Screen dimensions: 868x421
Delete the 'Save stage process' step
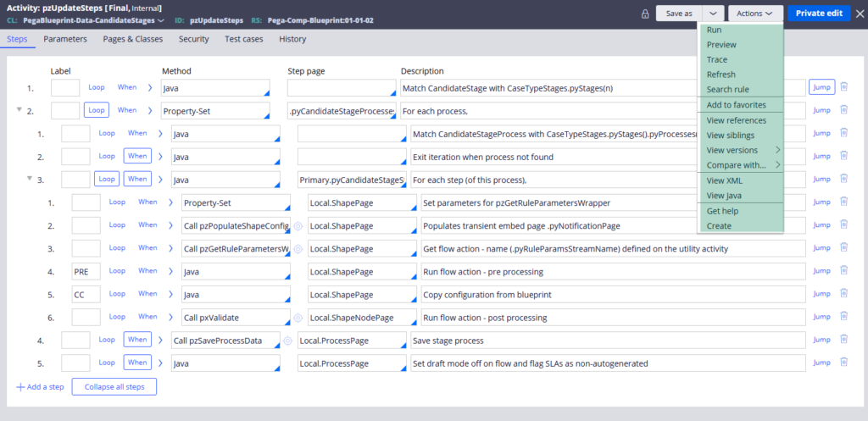843,340
